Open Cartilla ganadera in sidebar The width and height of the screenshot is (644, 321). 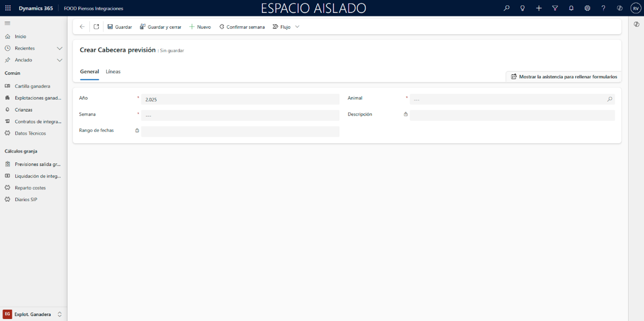coord(32,86)
